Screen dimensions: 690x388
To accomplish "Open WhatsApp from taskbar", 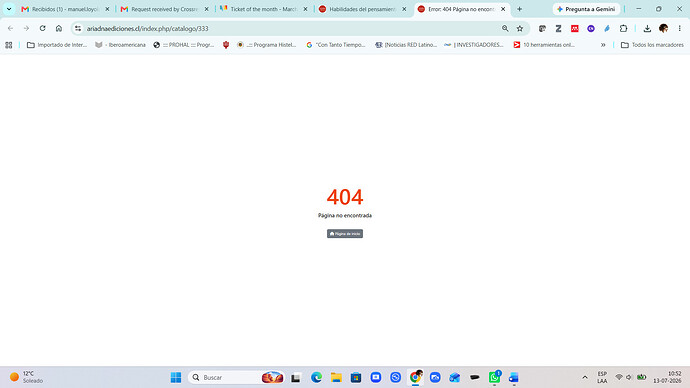I will [494, 377].
